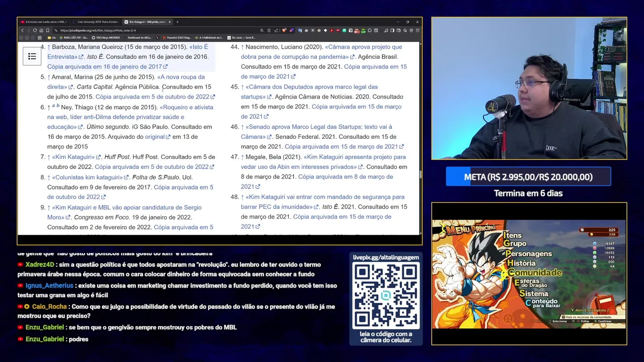This screenshot has width=644, height=362.
Task: Click the up-arrow backlink of reference 47
Action: pos(243,157)
